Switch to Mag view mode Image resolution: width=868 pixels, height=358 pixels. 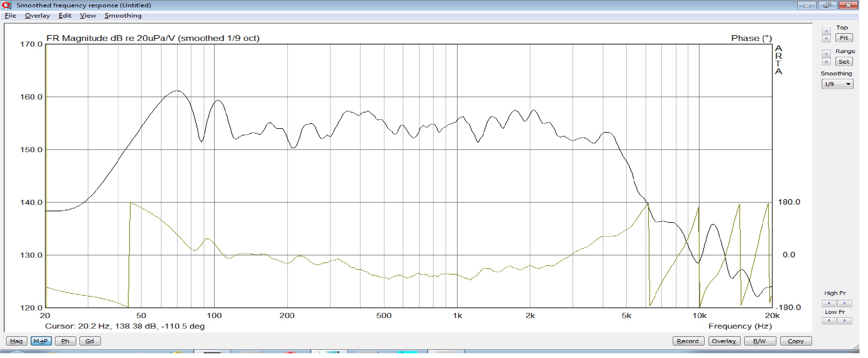[x=16, y=341]
